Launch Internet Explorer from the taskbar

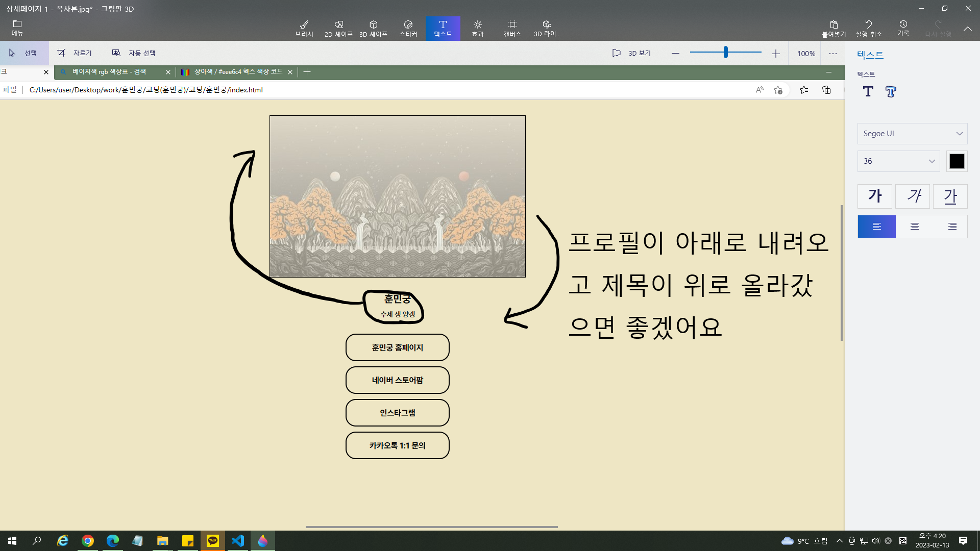[x=62, y=541]
